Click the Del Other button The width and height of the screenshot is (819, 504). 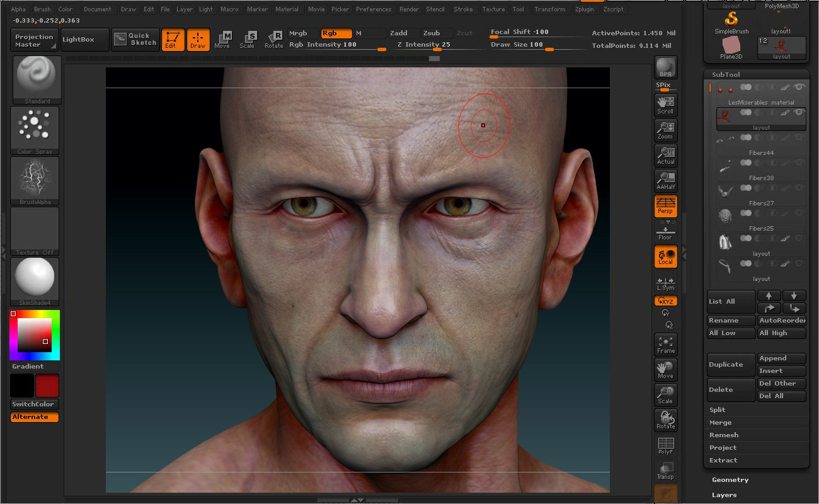pos(782,384)
